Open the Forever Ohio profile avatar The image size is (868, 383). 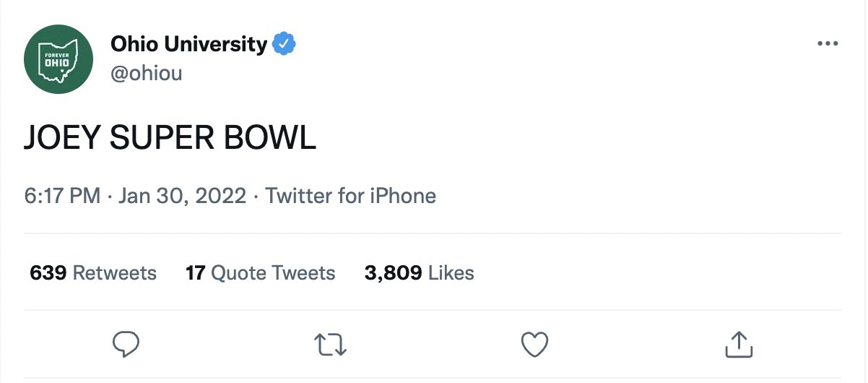58,59
